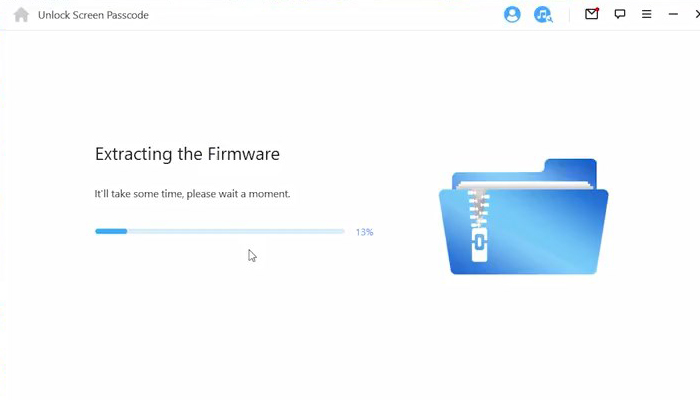Open the mail envelope notifications icon

pyautogui.click(x=592, y=14)
